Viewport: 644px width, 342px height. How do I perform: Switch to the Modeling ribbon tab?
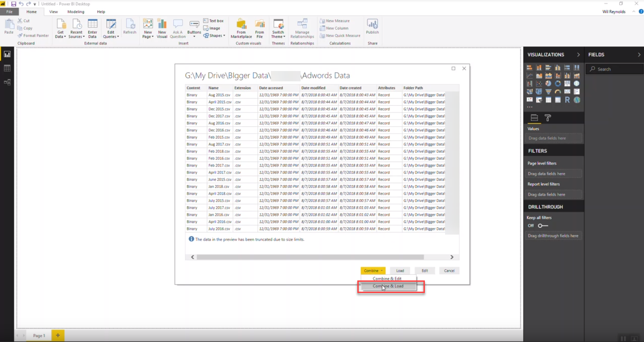coord(76,12)
